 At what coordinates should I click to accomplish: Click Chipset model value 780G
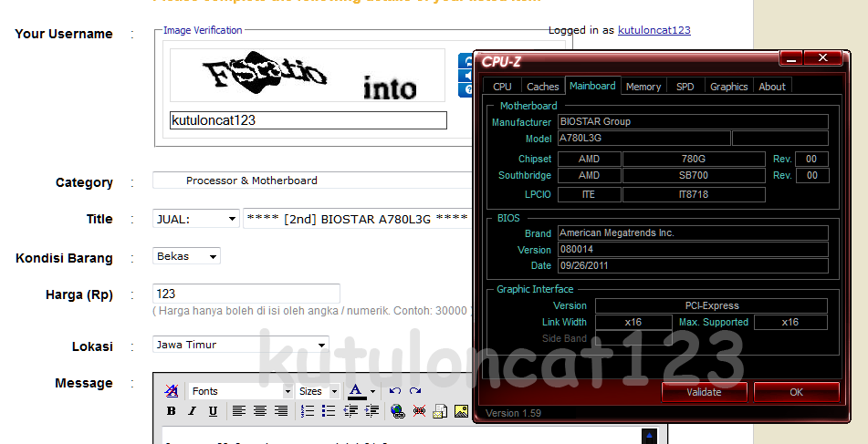[694, 160]
